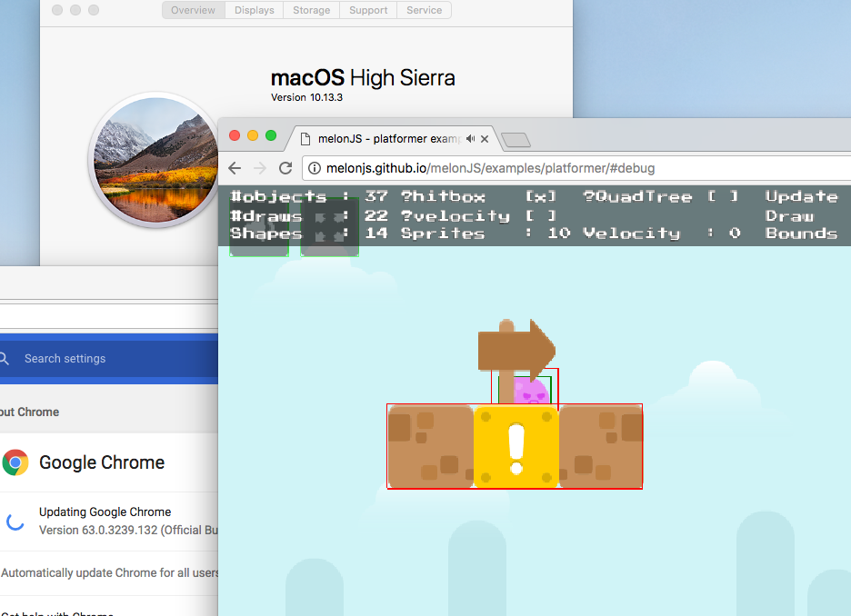Click the yellow exclamation block
The width and height of the screenshot is (851, 616).
[516, 446]
